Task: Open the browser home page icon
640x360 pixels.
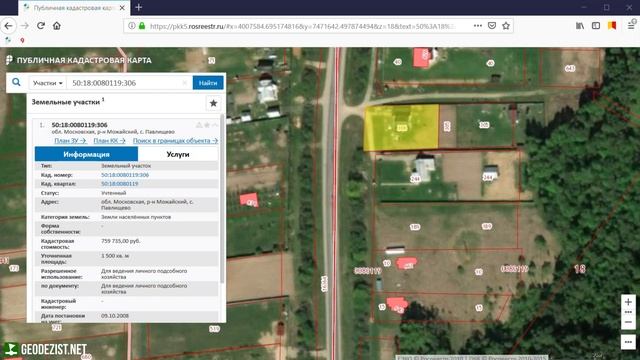Action: pyautogui.click(x=57, y=26)
